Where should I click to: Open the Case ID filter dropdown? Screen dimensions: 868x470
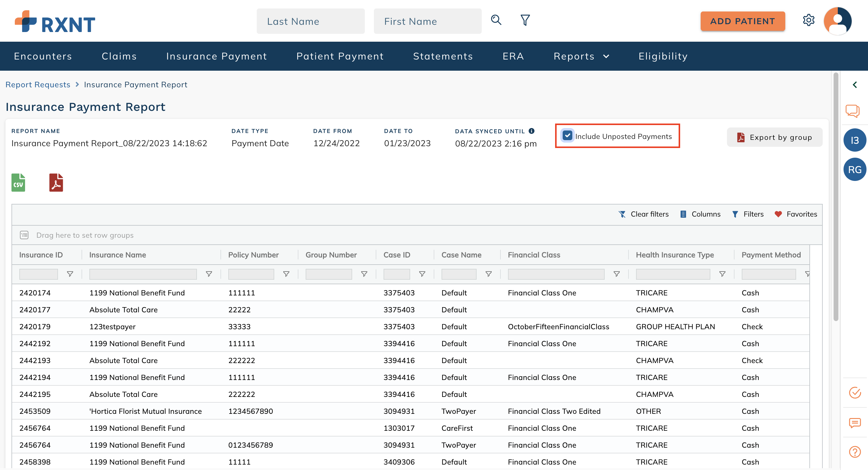tap(422, 274)
